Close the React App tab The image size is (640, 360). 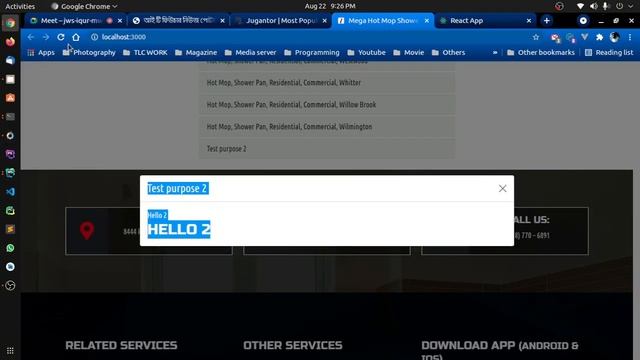[529, 20]
